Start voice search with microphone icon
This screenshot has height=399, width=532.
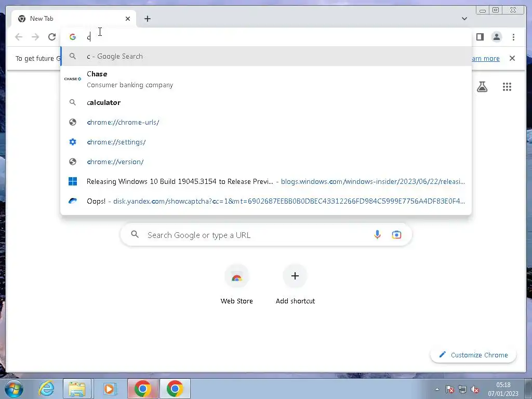pyautogui.click(x=377, y=234)
